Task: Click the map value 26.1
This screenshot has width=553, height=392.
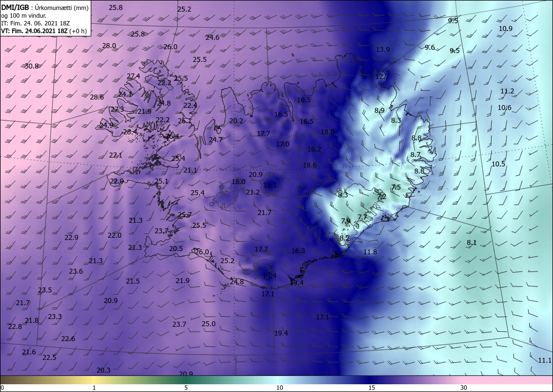Action: (185, 121)
